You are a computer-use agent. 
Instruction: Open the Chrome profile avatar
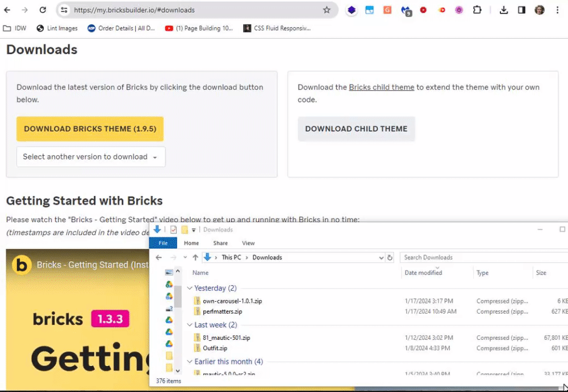pyautogui.click(x=540, y=10)
